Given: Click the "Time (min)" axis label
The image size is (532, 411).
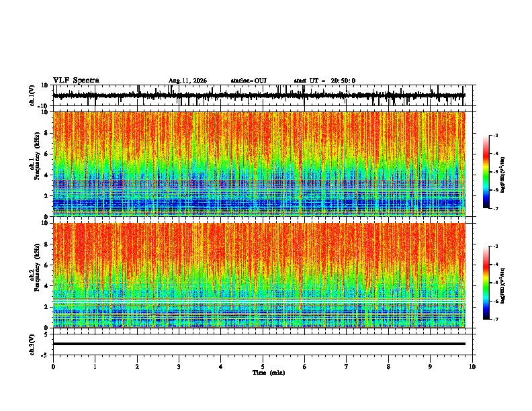Looking at the screenshot, I should 269,373.
